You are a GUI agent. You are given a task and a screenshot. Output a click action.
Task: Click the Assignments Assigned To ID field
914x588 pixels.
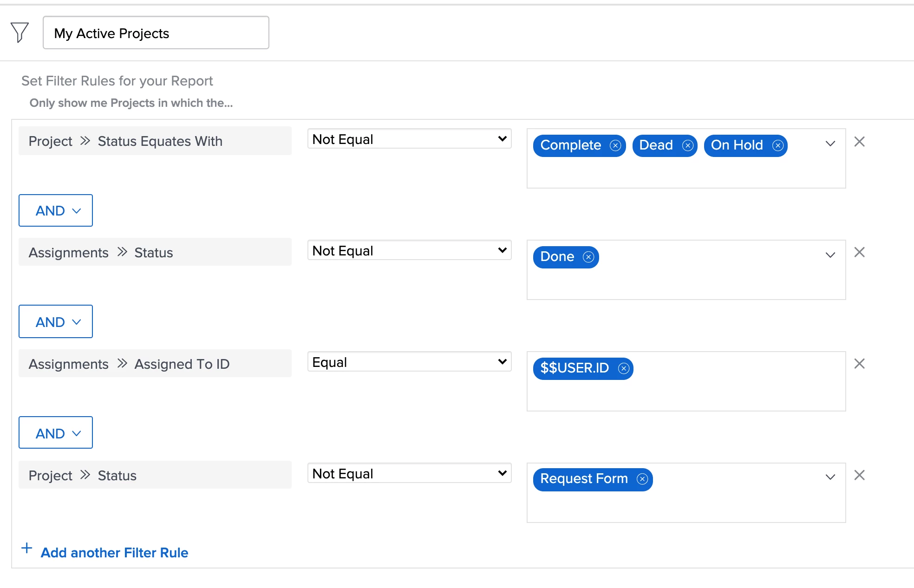pyautogui.click(x=155, y=364)
